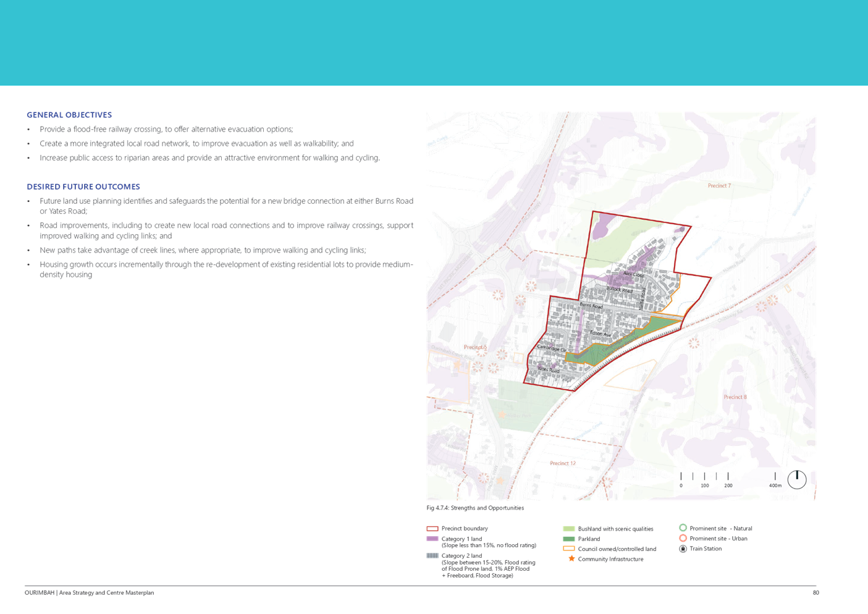Click the Precinct 12 label on map

(563, 463)
